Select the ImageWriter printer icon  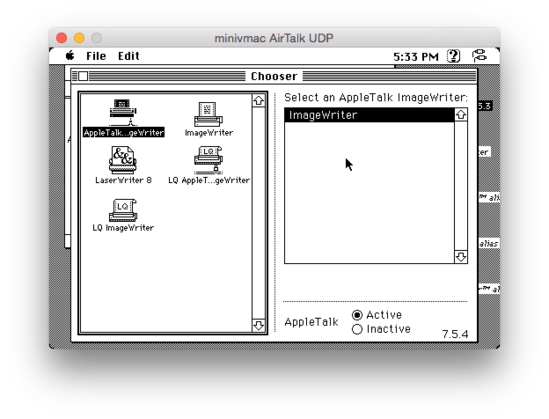coord(209,119)
